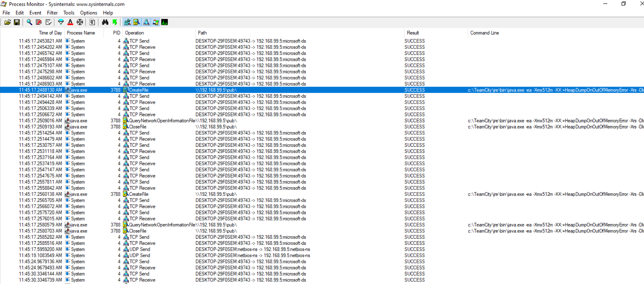Click the timestamp 11:45:17.2514254 AM
Image resolution: width=644 pixels, height=284 pixels.
point(40,133)
